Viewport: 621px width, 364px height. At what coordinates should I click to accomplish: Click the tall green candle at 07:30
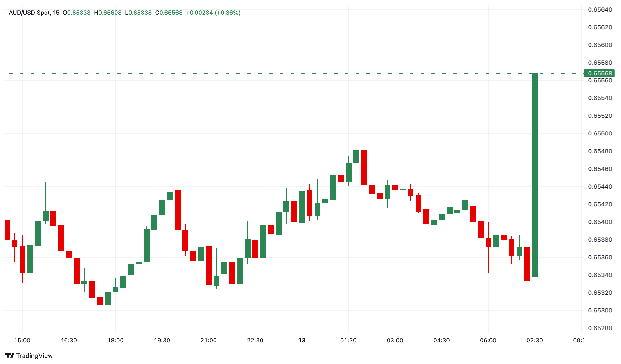[535, 174]
